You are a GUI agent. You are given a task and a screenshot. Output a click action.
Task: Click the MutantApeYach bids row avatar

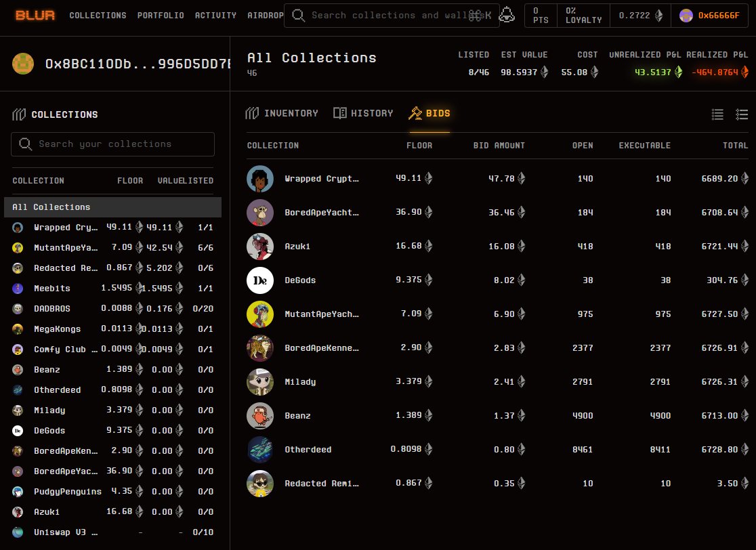(260, 314)
